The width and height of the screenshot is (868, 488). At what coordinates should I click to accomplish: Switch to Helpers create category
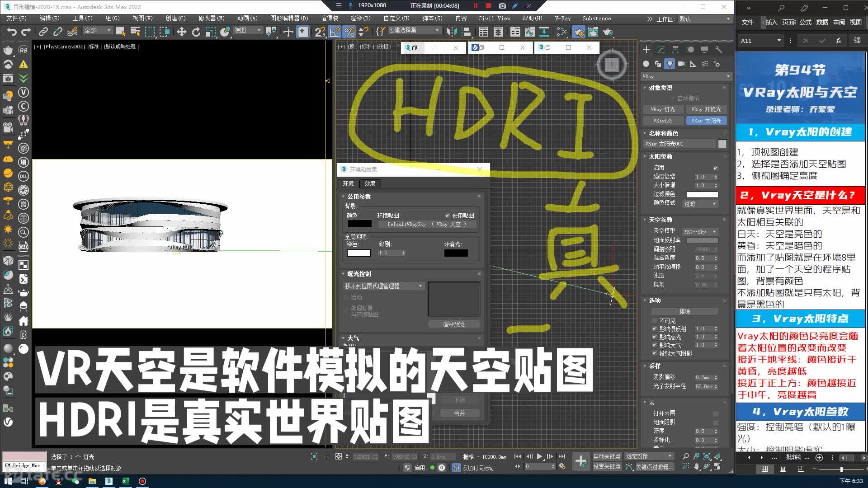point(693,64)
